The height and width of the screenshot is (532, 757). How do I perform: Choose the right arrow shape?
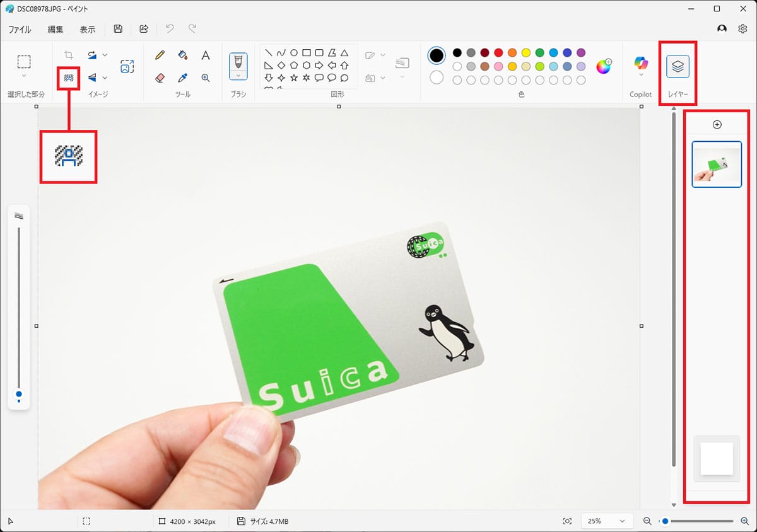click(319, 66)
